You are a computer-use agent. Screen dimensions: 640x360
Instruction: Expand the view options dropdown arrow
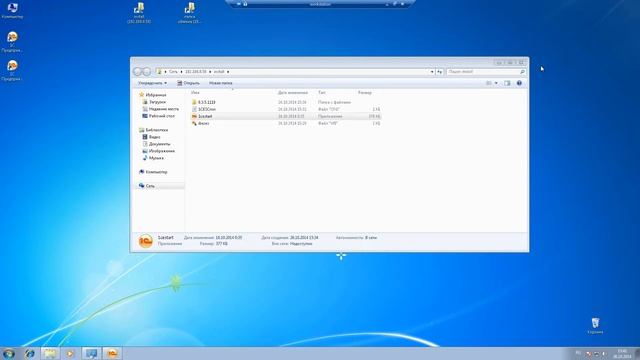tap(496, 83)
